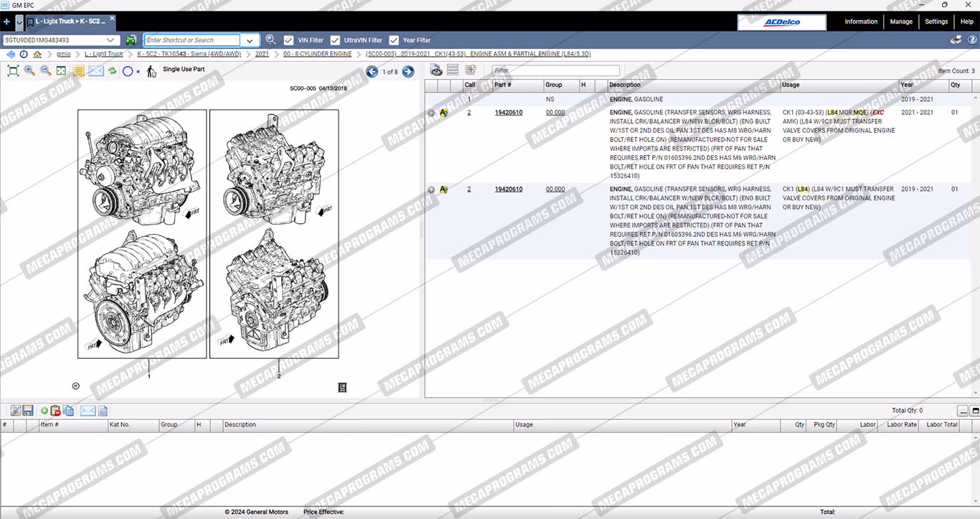Click the 00 - 8-CYLINDER ENGINE breadcrumb link

click(x=317, y=54)
